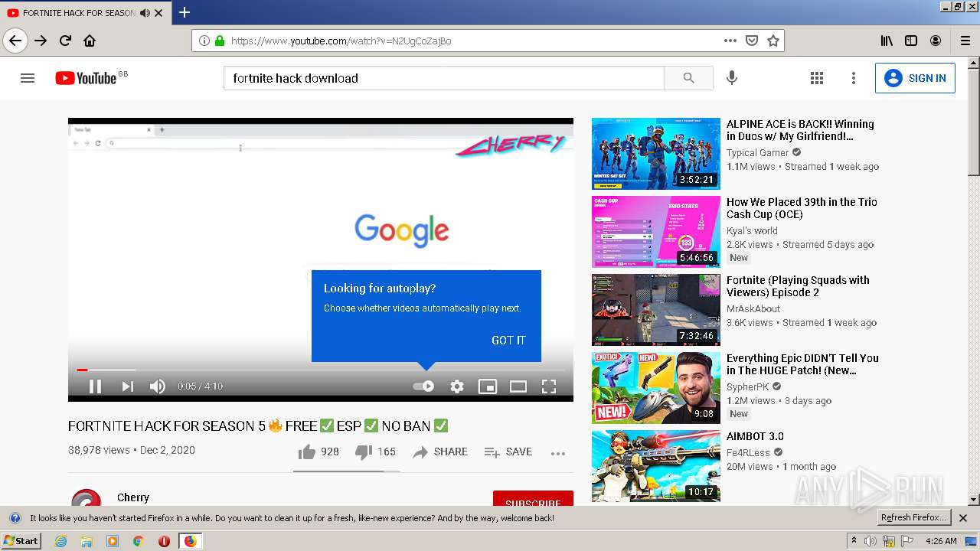Image resolution: width=980 pixels, height=551 pixels.
Task: Open the Windows Start menu
Action: (21, 541)
